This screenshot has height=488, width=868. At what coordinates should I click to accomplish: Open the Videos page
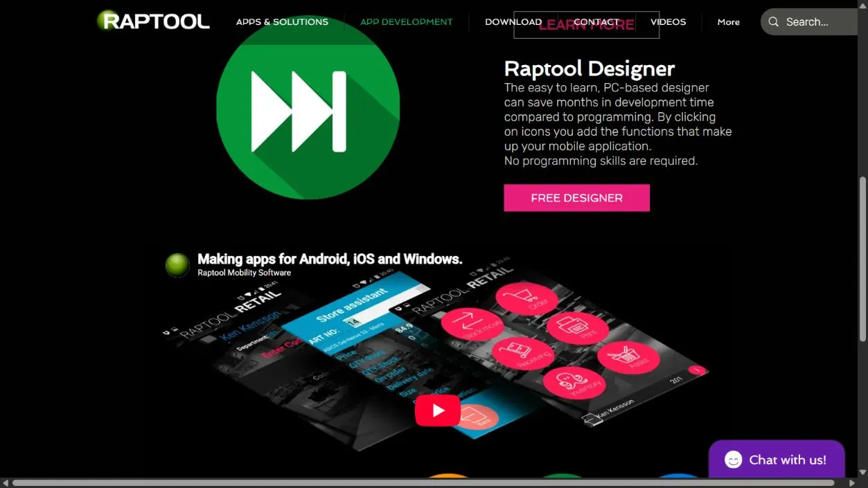tap(668, 22)
